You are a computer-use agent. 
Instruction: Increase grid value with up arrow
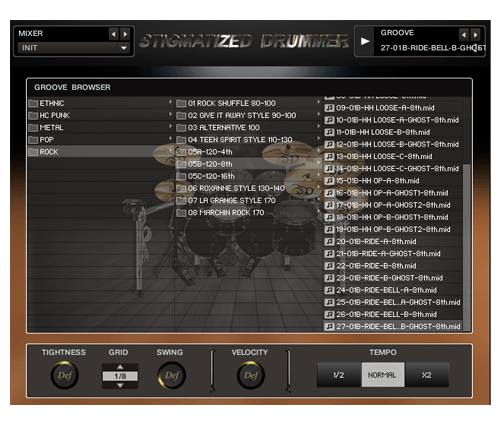pyautogui.click(x=120, y=367)
